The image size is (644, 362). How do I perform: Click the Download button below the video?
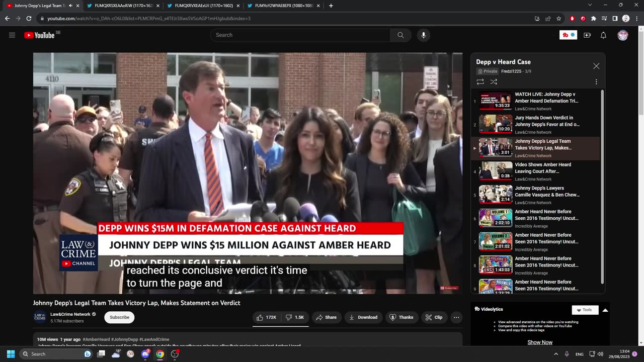point(363,317)
